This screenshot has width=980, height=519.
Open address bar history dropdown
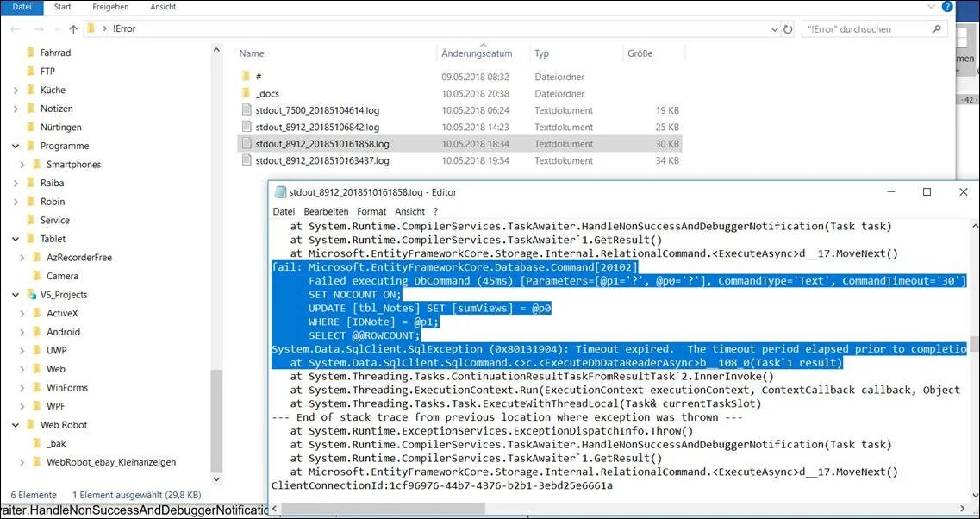(x=776, y=28)
